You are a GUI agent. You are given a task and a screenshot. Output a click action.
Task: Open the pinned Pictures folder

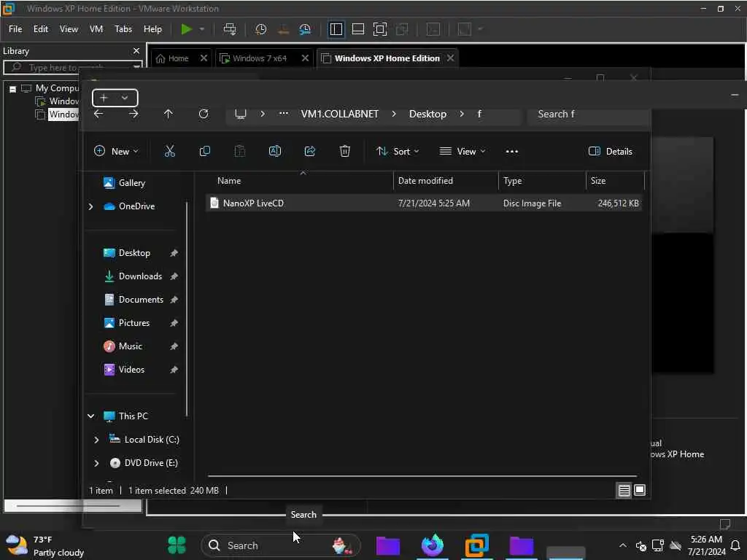(x=134, y=323)
